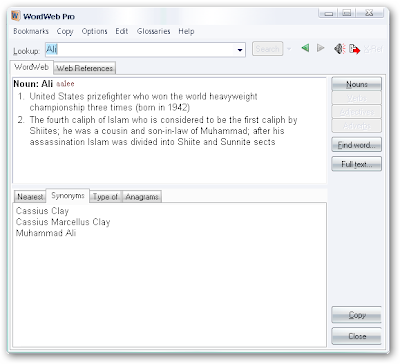Click the pronunciation text 'aalee'
This screenshot has width=400, height=364.
coord(65,84)
